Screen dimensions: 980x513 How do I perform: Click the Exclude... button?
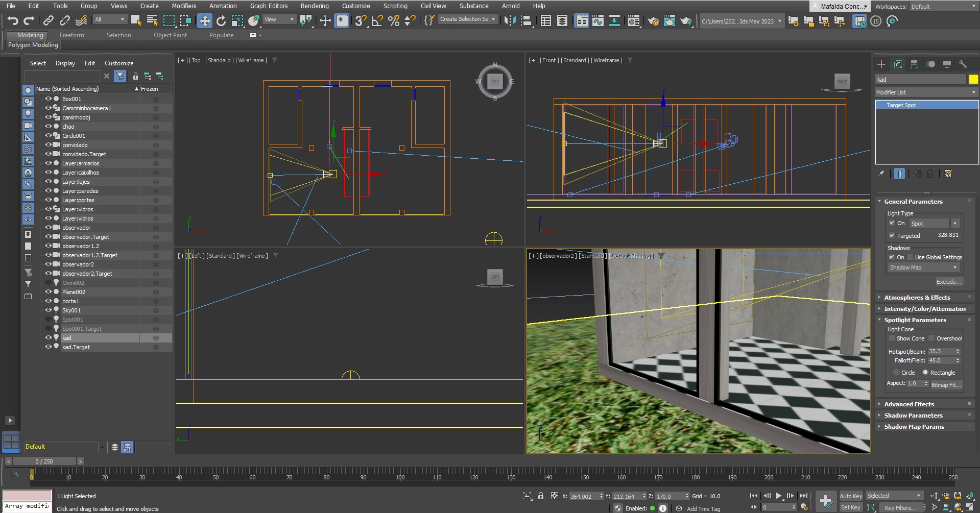click(x=949, y=282)
